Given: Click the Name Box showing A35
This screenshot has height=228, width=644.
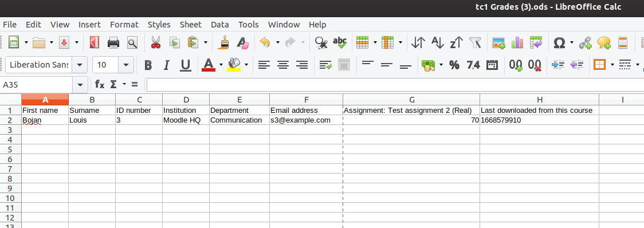Looking at the screenshot, I should tap(37, 85).
